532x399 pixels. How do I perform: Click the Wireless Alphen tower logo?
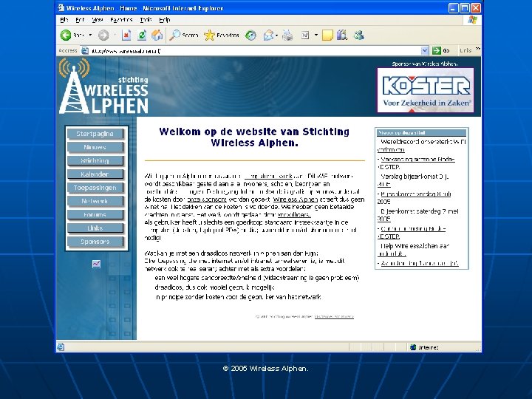click(x=103, y=86)
